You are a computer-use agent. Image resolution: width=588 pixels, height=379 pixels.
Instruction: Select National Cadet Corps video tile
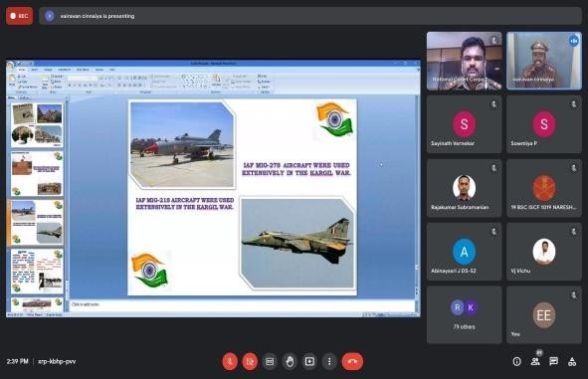[x=465, y=61]
